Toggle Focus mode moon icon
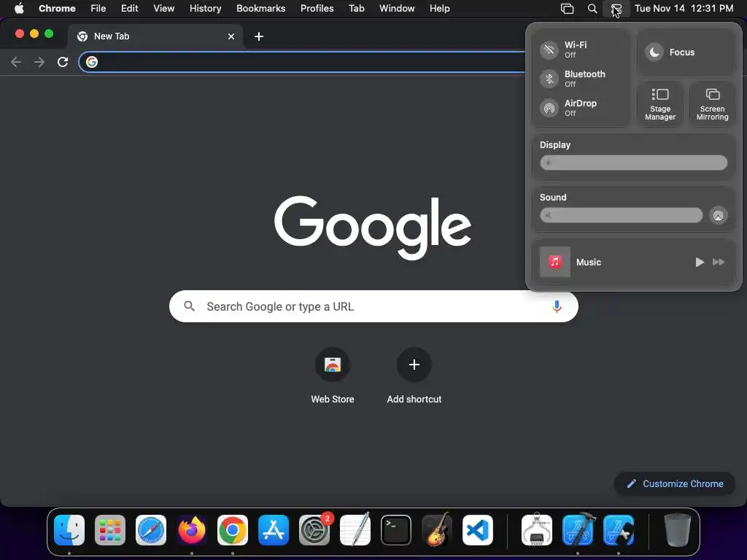Viewport: 747px width, 560px height. 654,52
